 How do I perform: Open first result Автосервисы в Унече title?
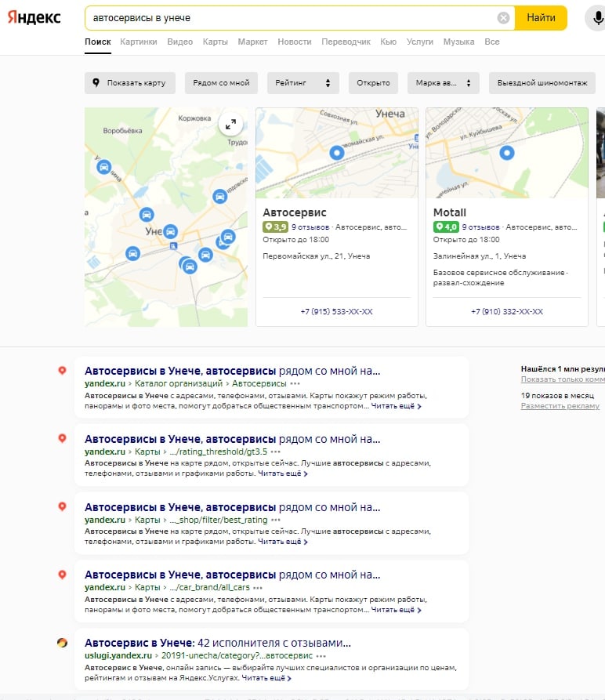pos(233,371)
